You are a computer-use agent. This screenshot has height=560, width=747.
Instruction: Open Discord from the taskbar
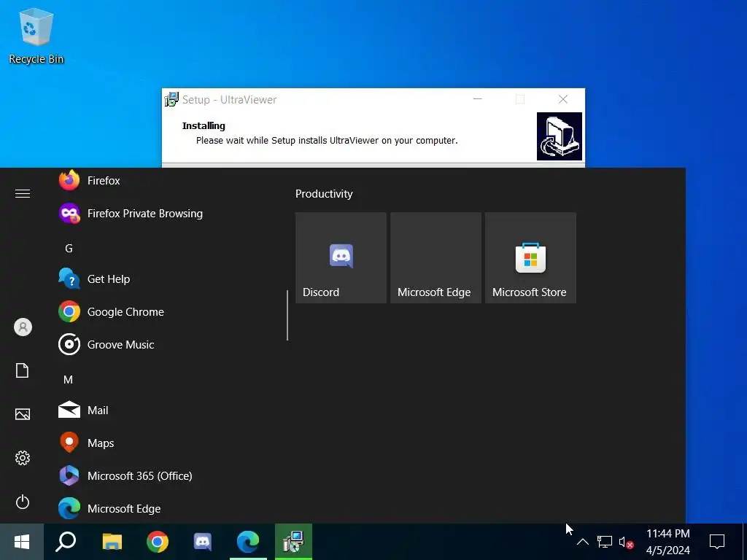pos(203,542)
